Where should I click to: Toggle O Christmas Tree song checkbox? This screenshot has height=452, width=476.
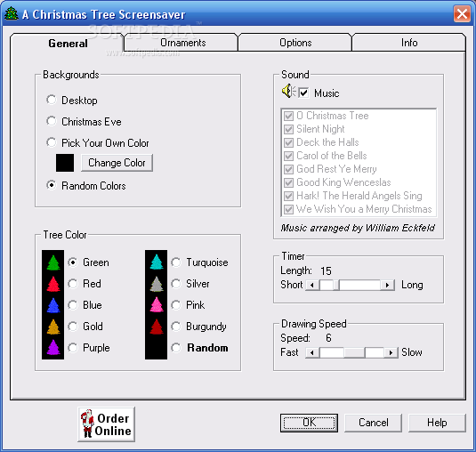[x=288, y=116]
